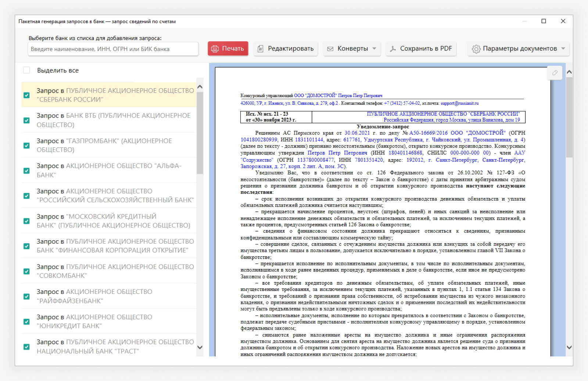Uncheck the Юникредит Банк request checkbox
Viewport: 588px width, 381px height.
click(26, 321)
